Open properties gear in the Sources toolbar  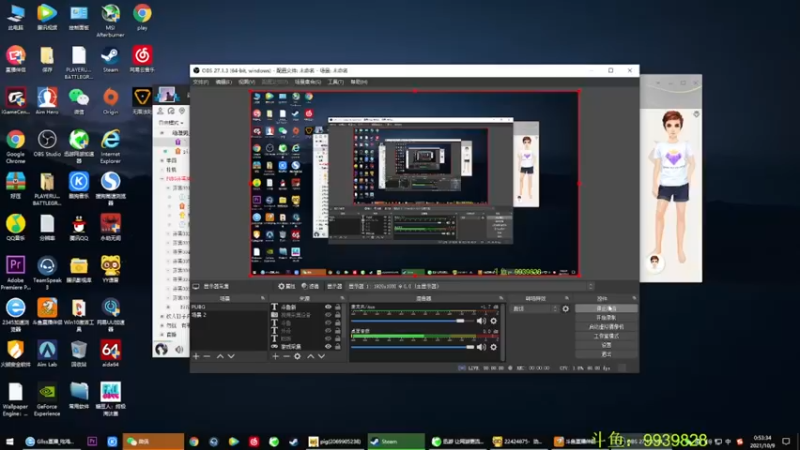(x=297, y=356)
